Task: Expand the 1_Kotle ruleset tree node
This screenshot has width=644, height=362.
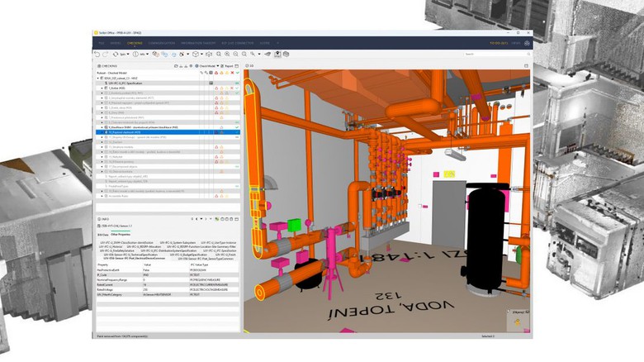Action: (x=102, y=88)
